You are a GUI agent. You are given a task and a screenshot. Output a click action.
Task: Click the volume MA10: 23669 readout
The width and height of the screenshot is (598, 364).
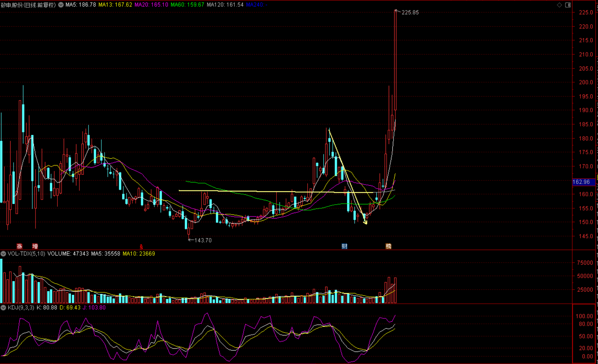click(139, 254)
